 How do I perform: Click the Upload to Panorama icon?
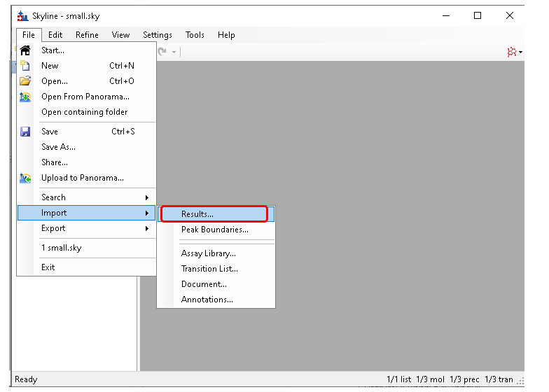tap(25, 178)
